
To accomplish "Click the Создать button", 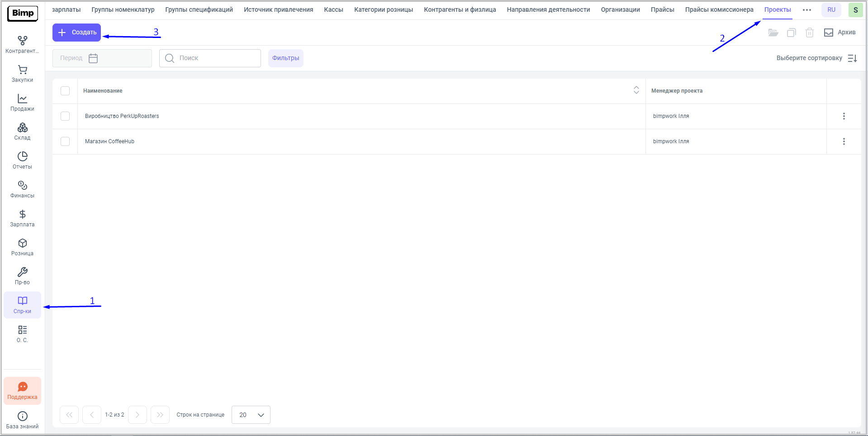I will coord(77,33).
